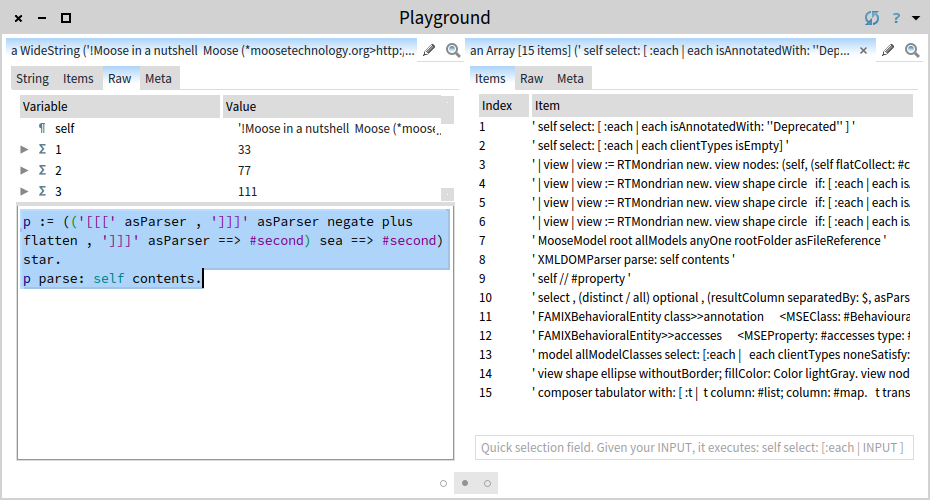Click the 'an Array [15 items]' pane title

(x=660, y=50)
